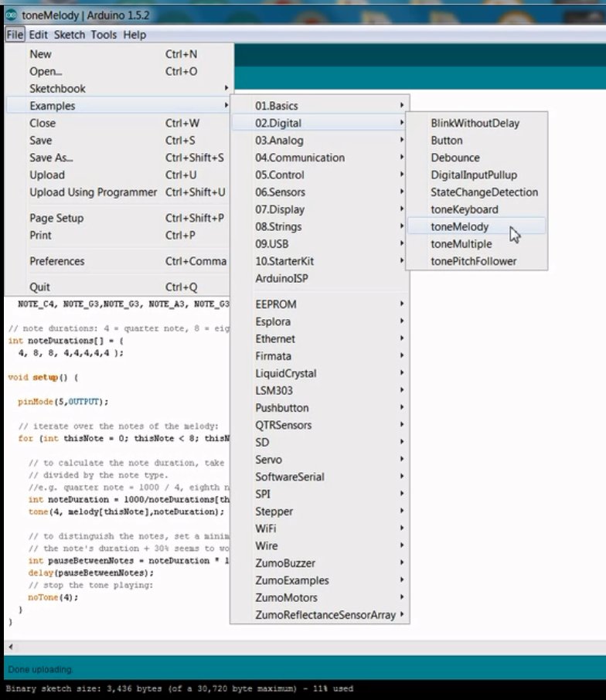Expand the EEPROM library examples
606x700 pixels.
click(x=320, y=304)
